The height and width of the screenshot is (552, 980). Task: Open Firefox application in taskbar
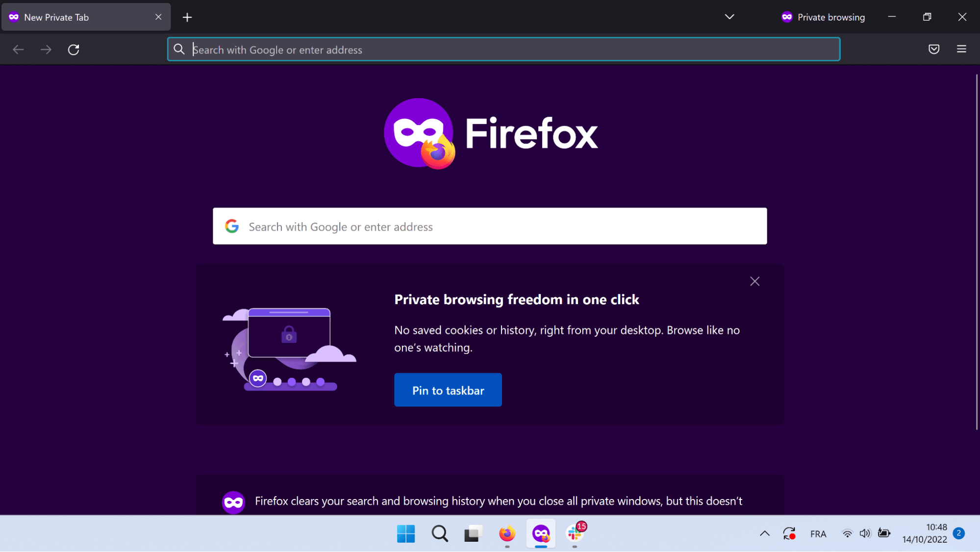click(x=507, y=534)
